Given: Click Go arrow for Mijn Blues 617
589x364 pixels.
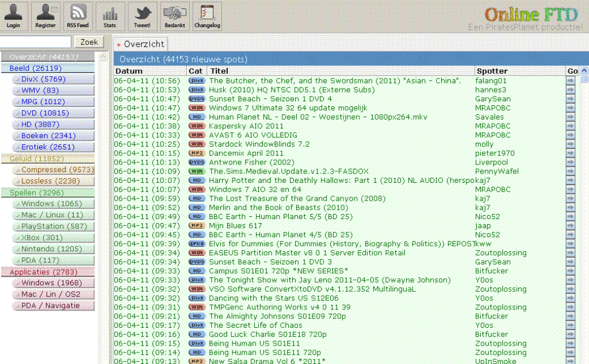Looking at the screenshot, I should [571, 226].
